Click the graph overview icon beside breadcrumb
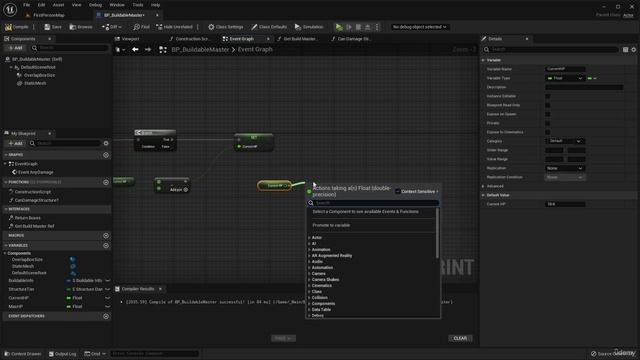Screen dimensions: 640x360 coord(163,49)
